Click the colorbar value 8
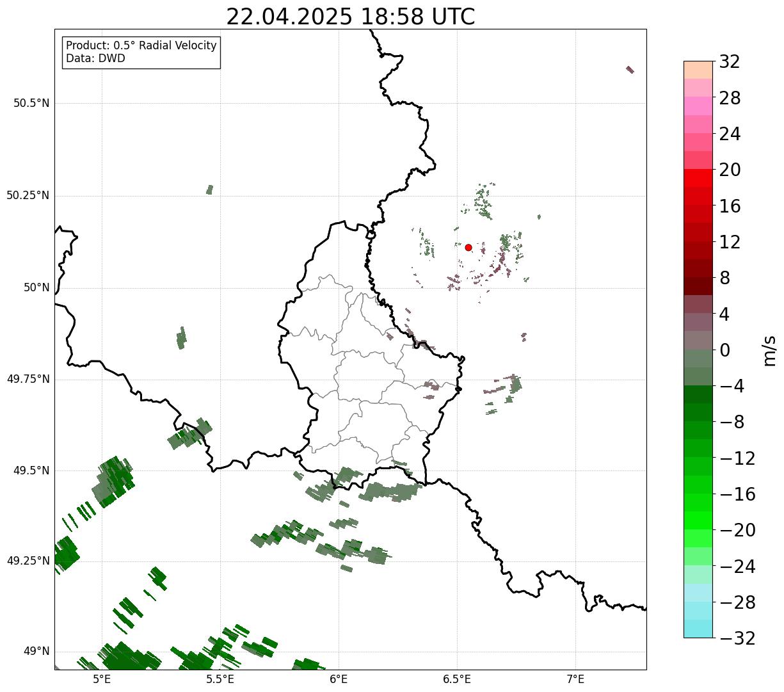 click(724, 278)
